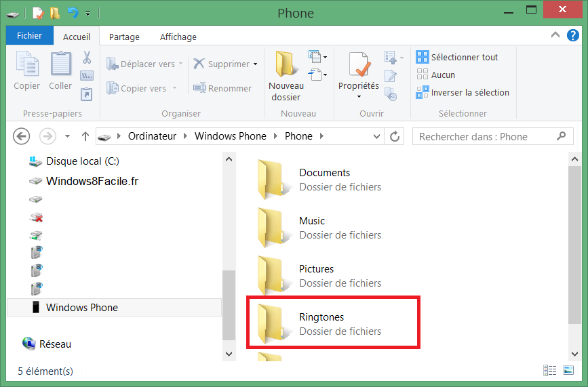This screenshot has height=387, width=588.
Task: Click Windows Phone in the address bar
Action: click(231, 136)
